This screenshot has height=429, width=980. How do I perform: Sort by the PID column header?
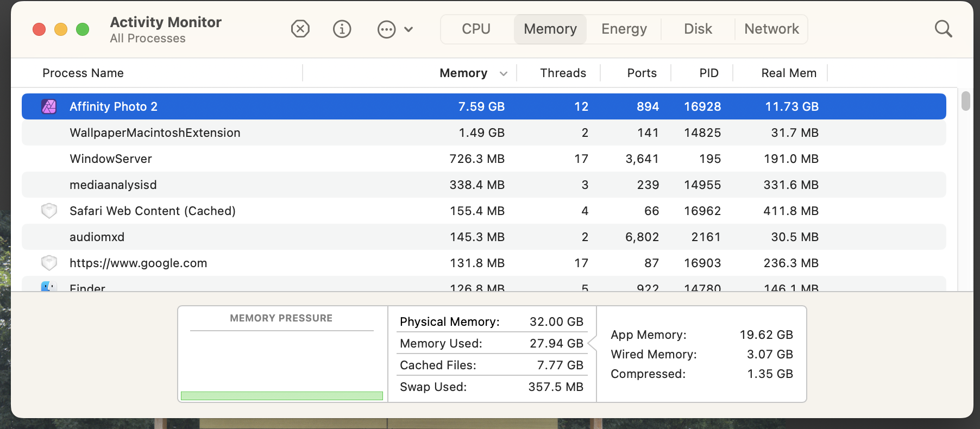(709, 73)
